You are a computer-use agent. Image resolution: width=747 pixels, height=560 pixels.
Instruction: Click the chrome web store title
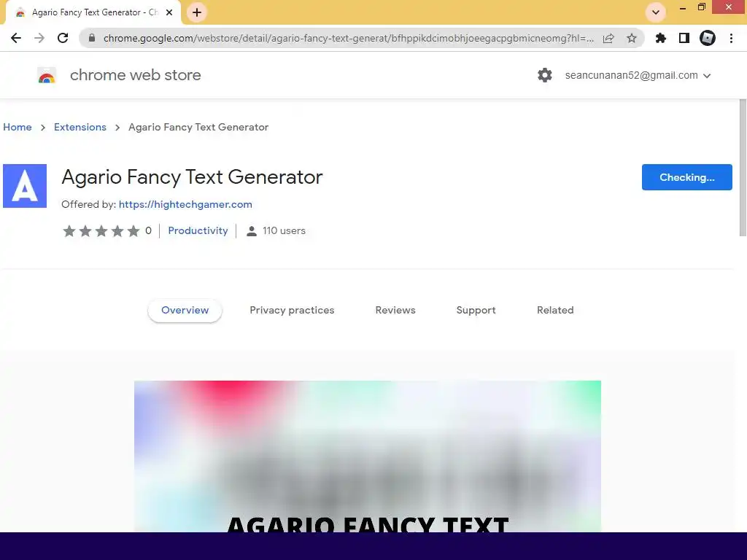(x=135, y=75)
